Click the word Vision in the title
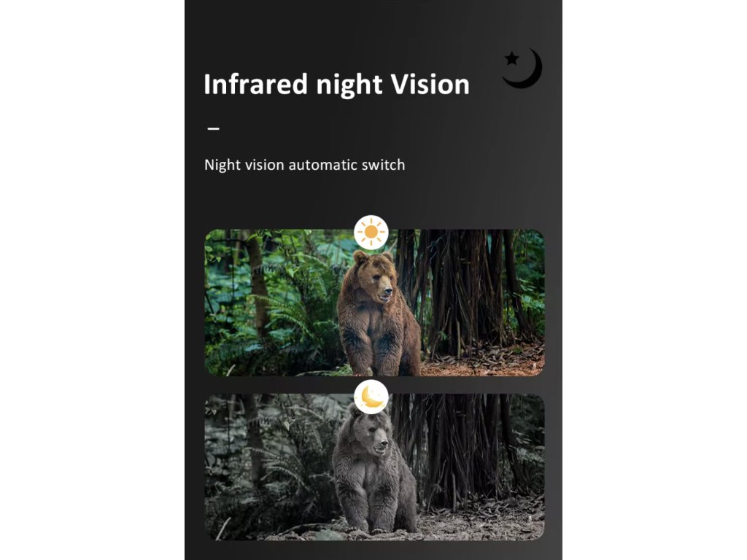 tap(430, 85)
